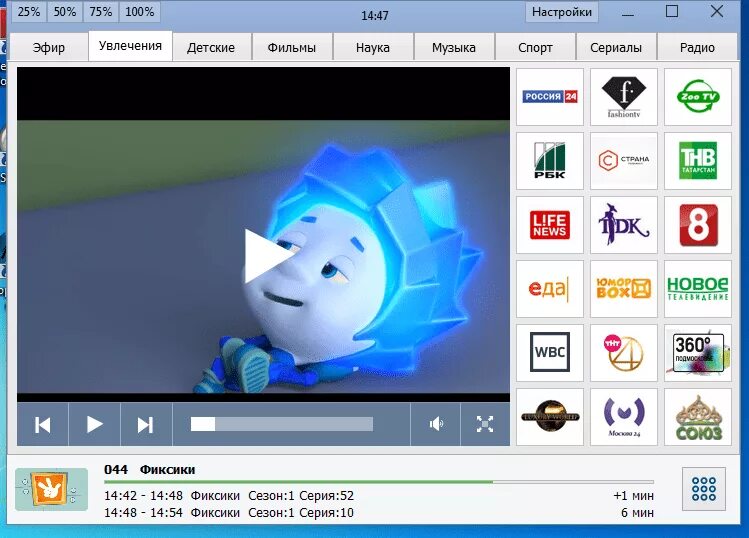The image size is (749, 538).
Task: Set window scale to 75%
Action: coord(100,12)
